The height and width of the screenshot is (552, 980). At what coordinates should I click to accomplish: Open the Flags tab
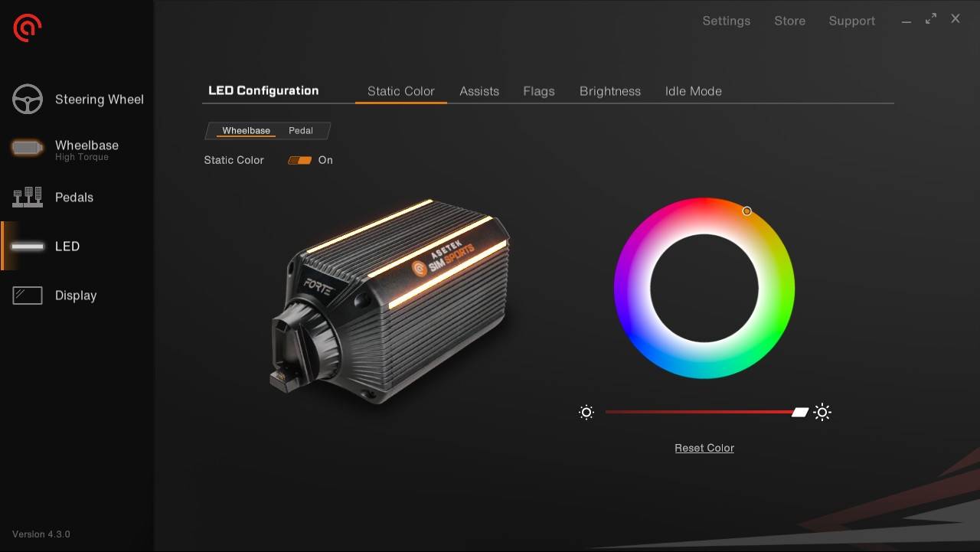539,91
